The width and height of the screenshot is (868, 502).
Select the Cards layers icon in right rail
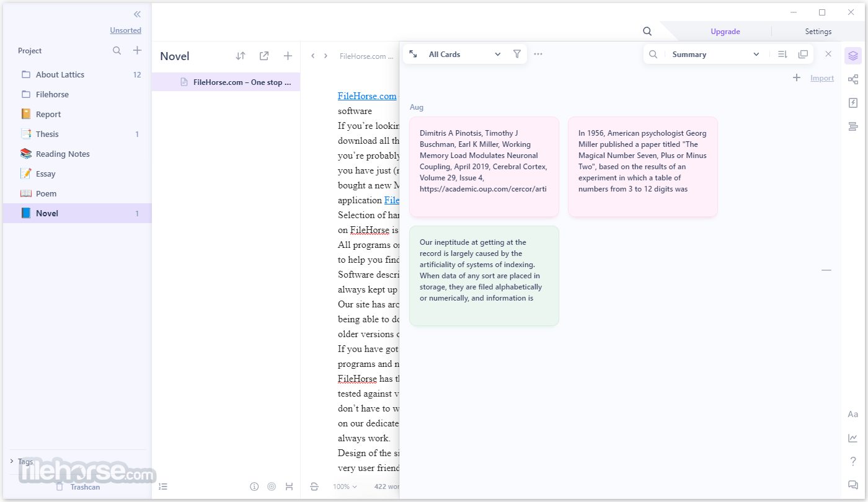[853, 56]
